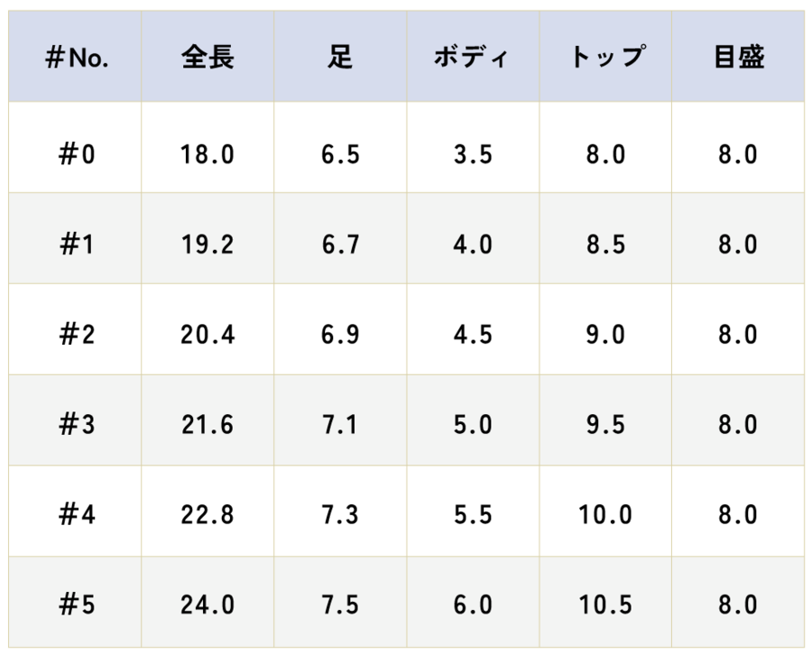Click the #No. column header
Screen dimensions: 812x655
(77, 59)
